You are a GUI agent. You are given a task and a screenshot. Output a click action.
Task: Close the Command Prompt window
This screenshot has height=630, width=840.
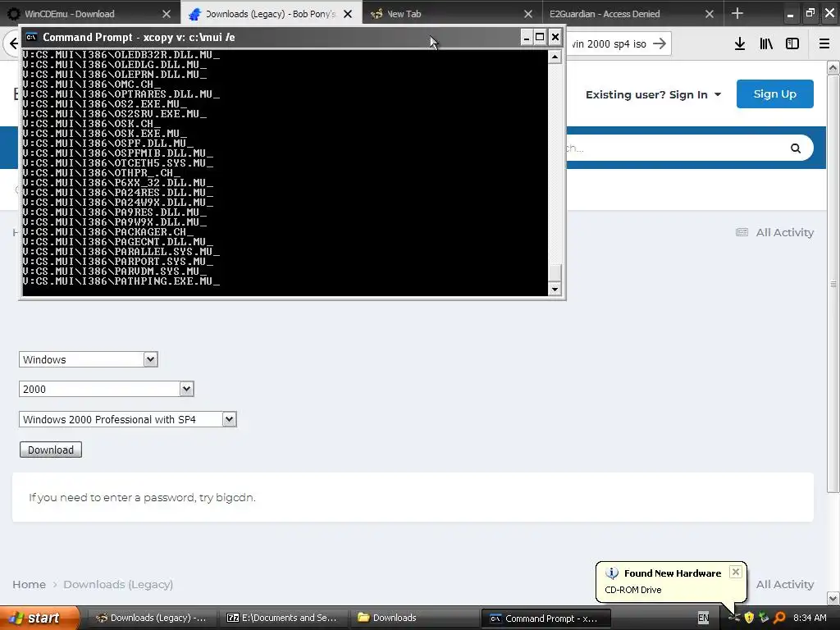click(x=555, y=37)
